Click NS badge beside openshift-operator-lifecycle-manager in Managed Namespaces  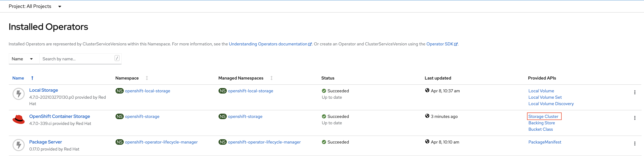222,142
